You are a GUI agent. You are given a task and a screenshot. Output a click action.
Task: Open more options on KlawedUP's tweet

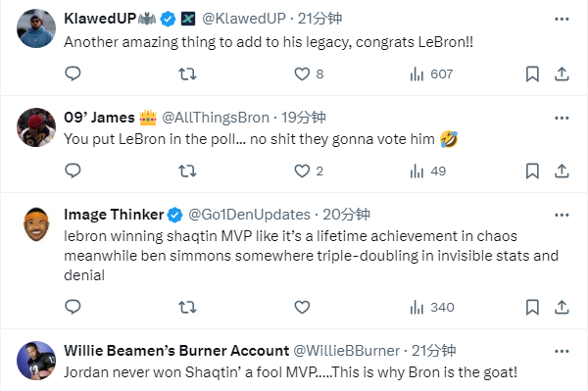[562, 19]
